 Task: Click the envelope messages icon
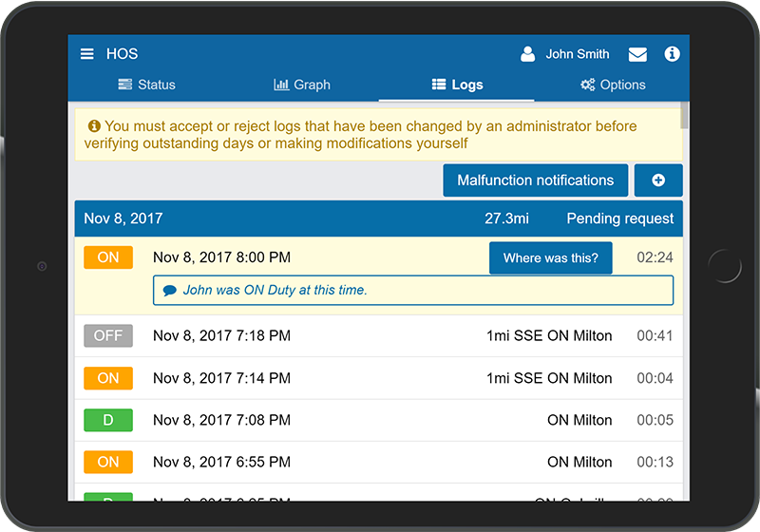click(x=637, y=54)
